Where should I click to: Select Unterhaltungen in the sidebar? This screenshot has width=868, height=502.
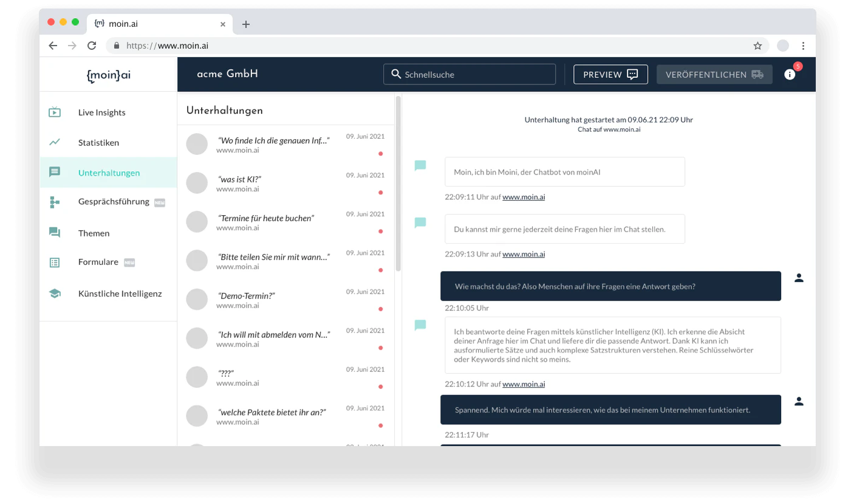(x=109, y=172)
